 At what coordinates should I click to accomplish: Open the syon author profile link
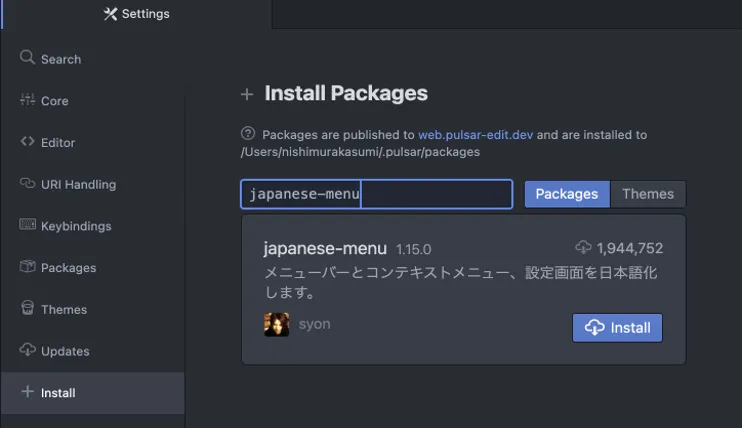point(315,324)
